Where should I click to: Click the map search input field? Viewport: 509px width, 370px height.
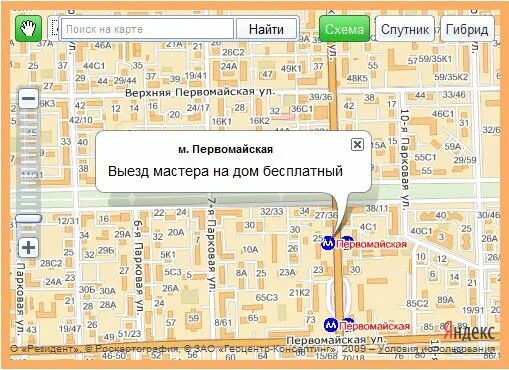(148, 29)
